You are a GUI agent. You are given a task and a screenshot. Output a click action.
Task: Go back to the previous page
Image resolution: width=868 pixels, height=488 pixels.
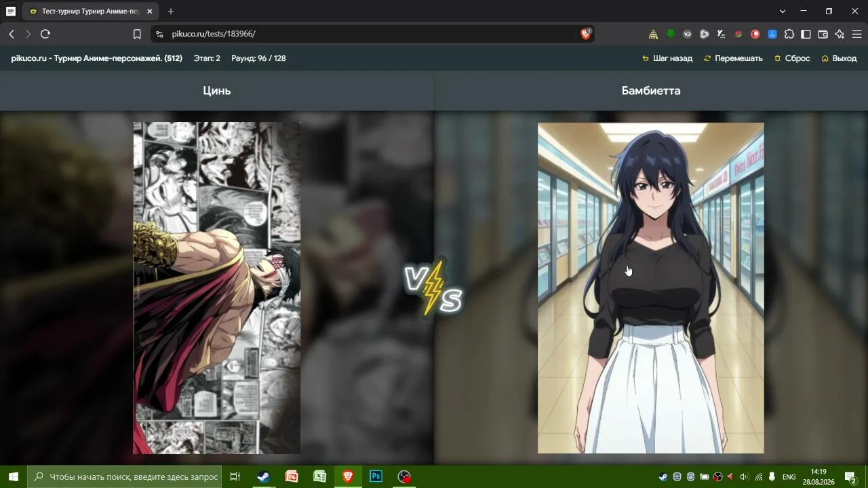[12, 34]
